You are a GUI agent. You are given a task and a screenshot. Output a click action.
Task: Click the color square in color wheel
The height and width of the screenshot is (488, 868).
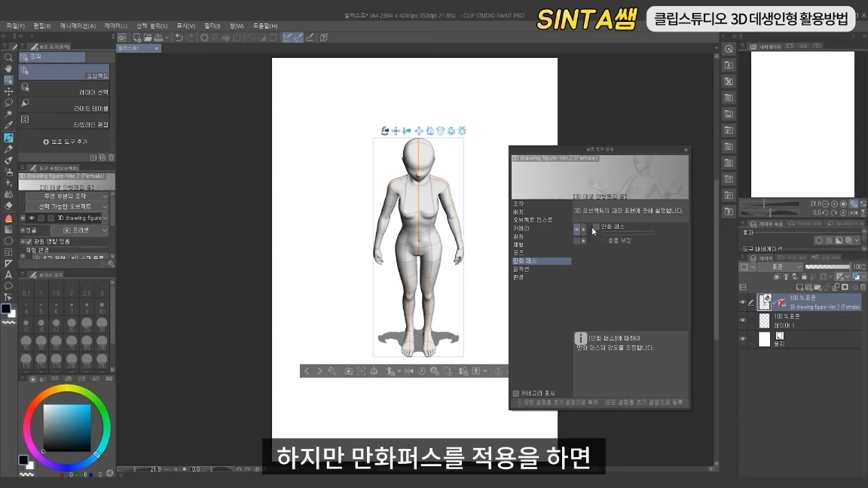click(67, 429)
